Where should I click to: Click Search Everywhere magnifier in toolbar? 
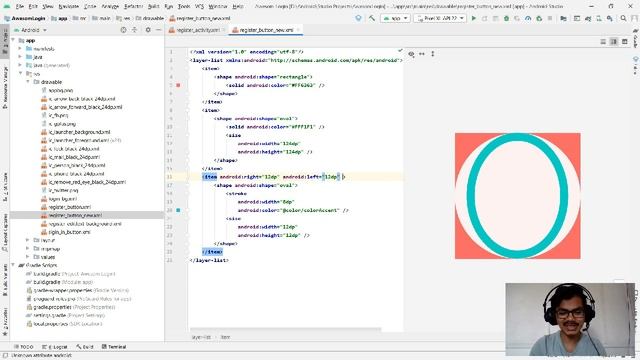click(623, 18)
